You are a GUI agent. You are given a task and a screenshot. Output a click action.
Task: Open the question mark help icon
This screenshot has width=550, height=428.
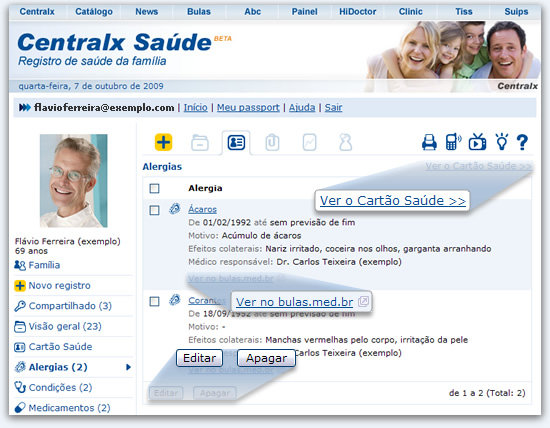coord(522,142)
